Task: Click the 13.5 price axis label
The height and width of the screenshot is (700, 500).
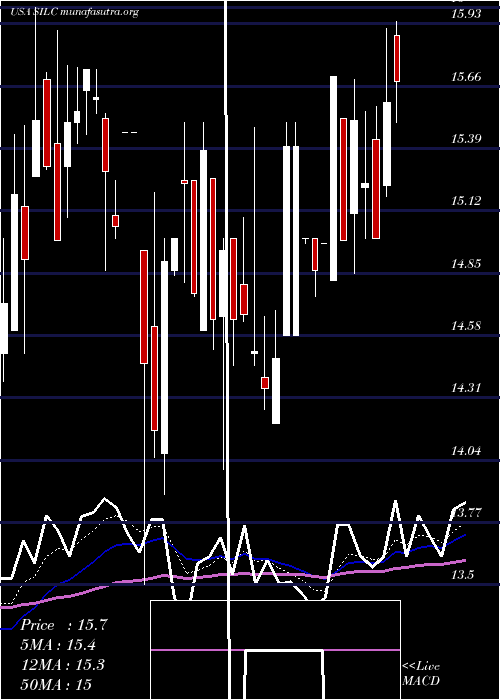Action: (462, 575)
